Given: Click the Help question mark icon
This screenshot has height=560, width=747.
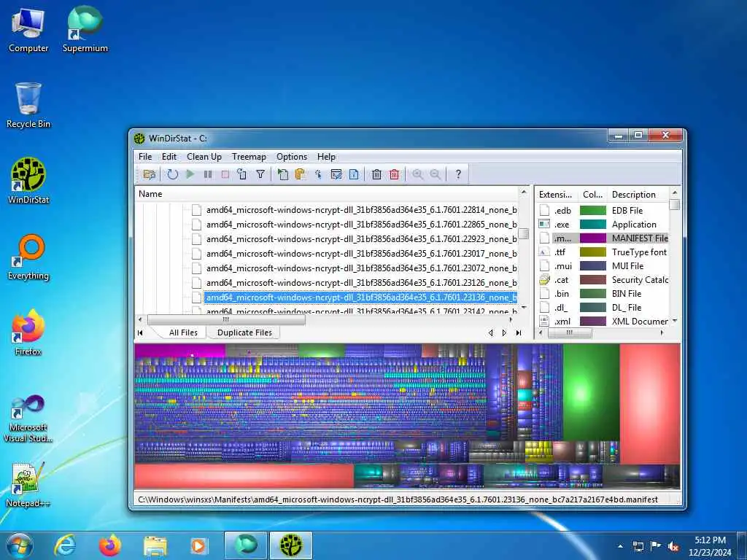Looking at the screenshot, I should point(458,174).
